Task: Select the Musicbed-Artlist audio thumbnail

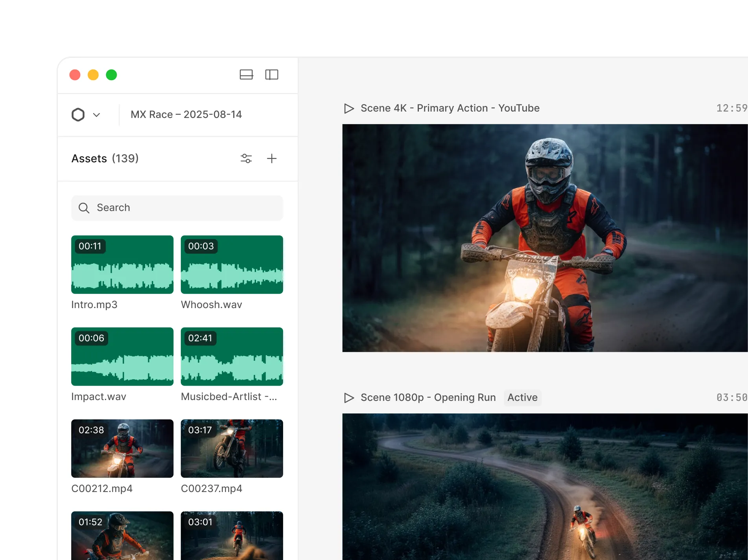Action: coord(232,356)
